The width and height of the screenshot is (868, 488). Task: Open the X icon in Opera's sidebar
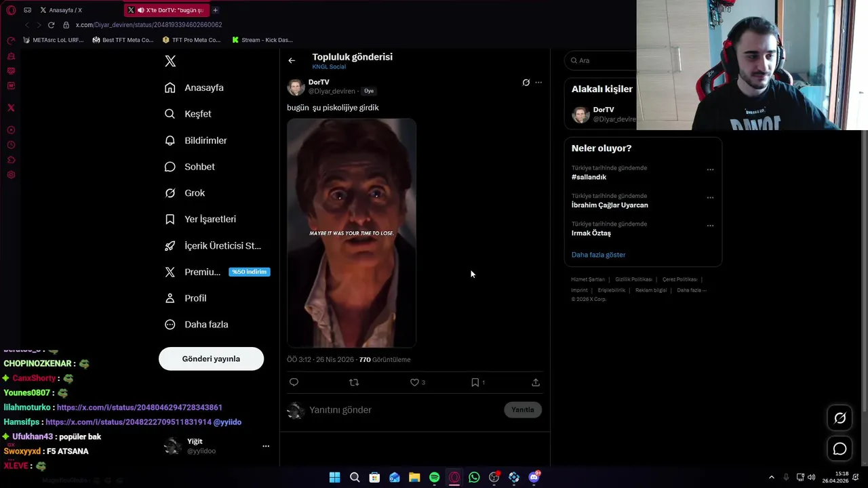(x=11, y=108)
